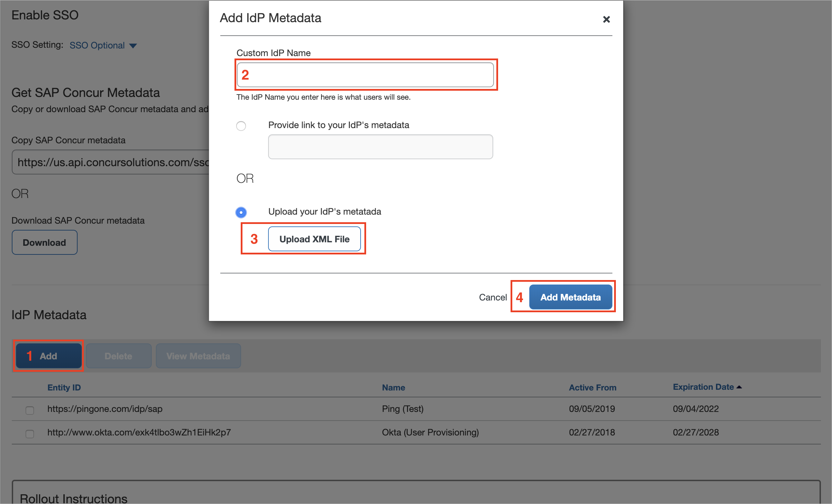This screenshot has width=832, height=504.
Task: Select the 'Upload your IdP's metadata' radio button
Action: coord(242,211)
